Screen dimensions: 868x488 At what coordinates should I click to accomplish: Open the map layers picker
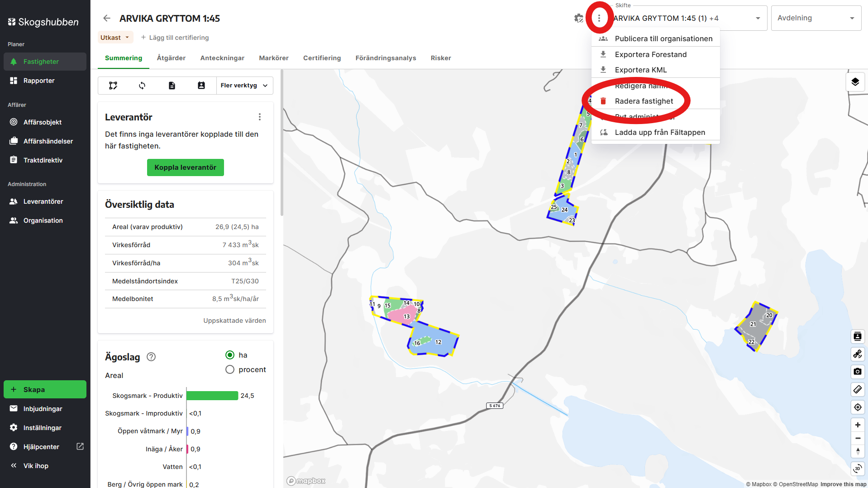(855, 81)
